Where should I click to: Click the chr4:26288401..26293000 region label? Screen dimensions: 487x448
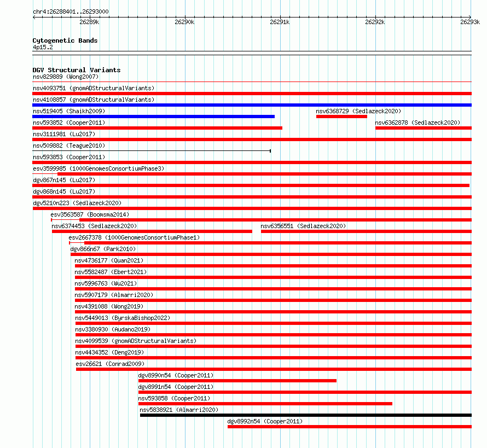[x=71, y=11]
